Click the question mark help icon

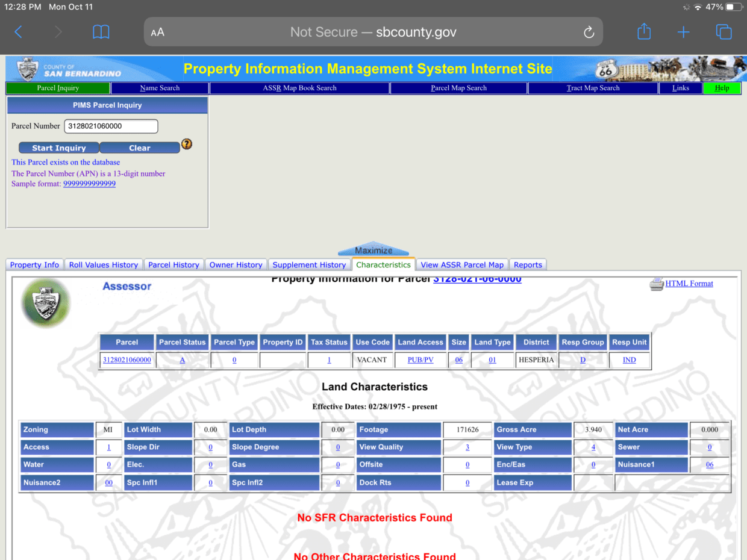click(187, 144)
